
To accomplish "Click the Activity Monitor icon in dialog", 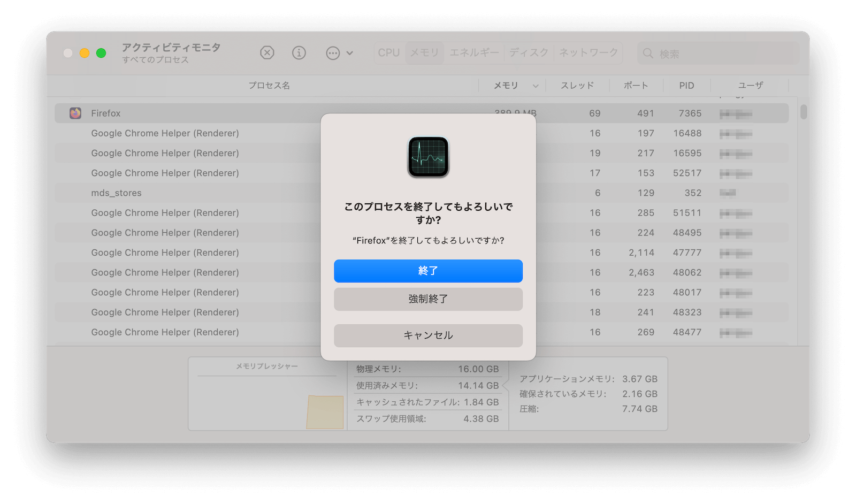I will [x=428, y=157].
